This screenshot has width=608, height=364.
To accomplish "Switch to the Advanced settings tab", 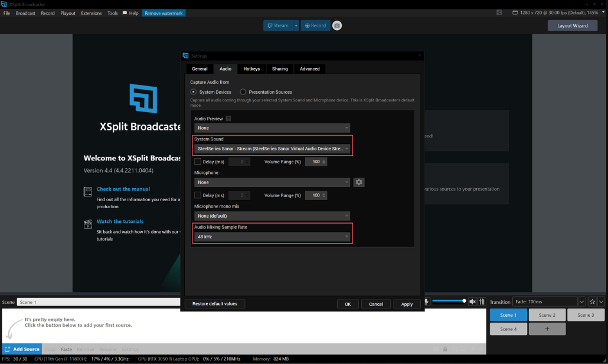I will (309, 69).
